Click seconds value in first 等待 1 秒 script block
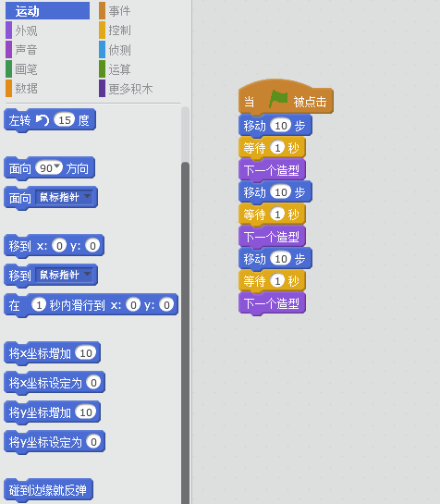The height and width of the screenshot is (504, 440). point(277,148)
